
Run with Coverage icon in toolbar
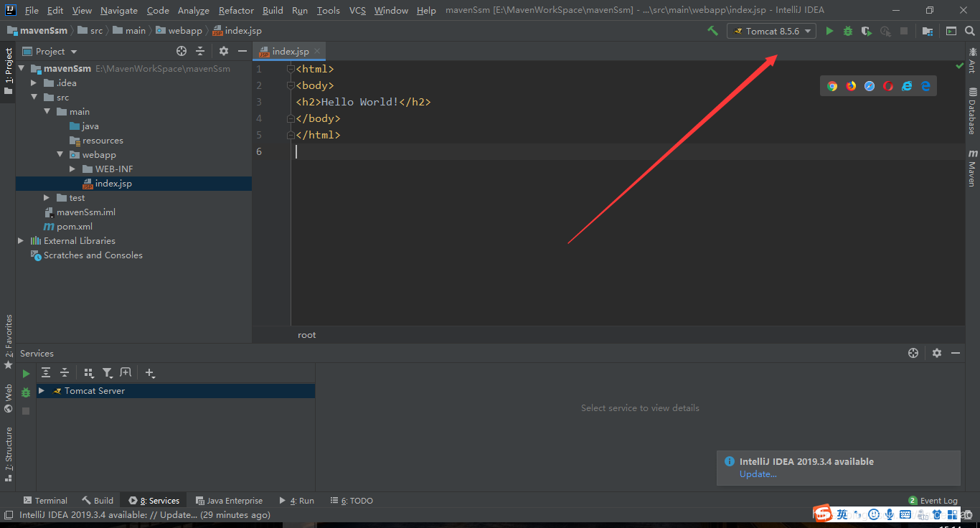pos(867,31)
